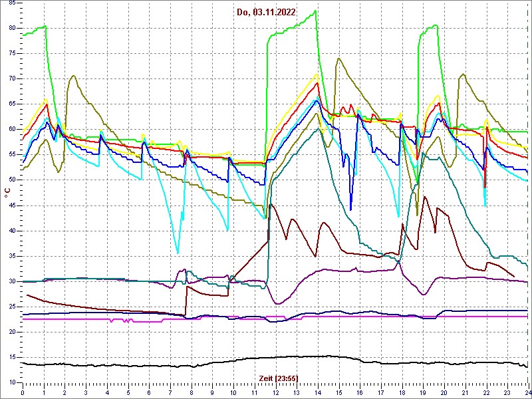Click hour 5 on the time axis
This screenshot has width=532, height=399.
tap(128, 392)
